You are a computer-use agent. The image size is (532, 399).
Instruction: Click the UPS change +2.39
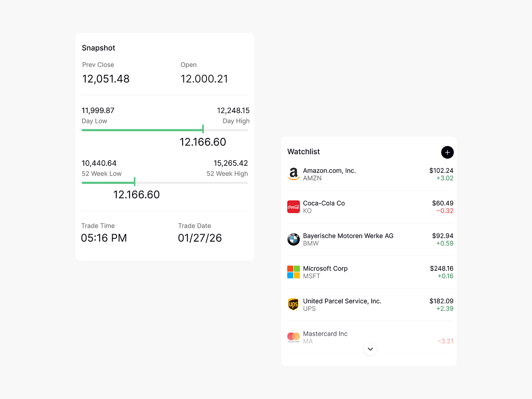coord(445,309)
